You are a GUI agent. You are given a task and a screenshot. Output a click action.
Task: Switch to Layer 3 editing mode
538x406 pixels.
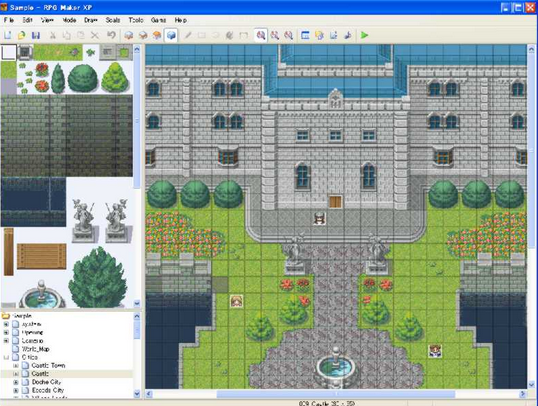pos(157,35)
